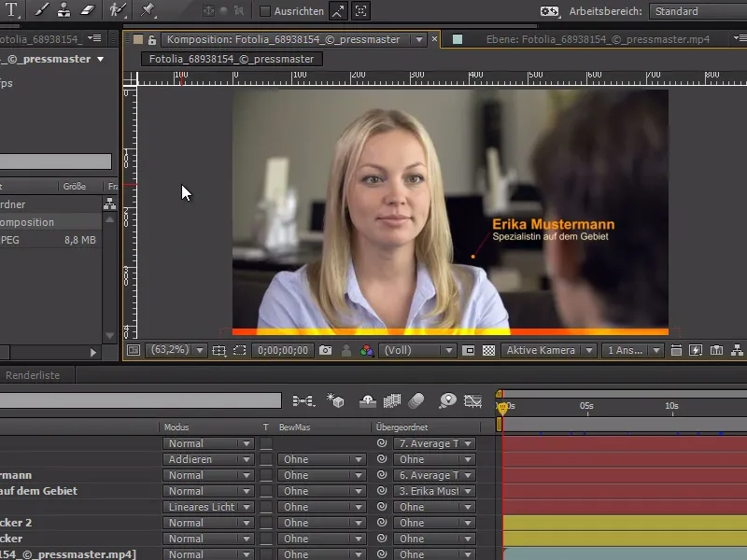Open the show channel RGB icon
747x560 pixels.
pyautogui.click(x=366, y=351)
